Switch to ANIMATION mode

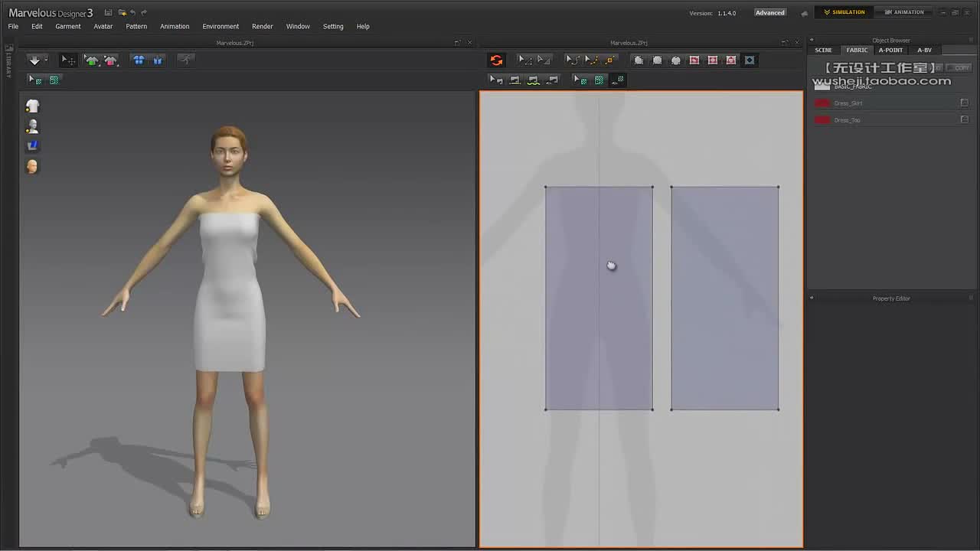tap(903, 12)
